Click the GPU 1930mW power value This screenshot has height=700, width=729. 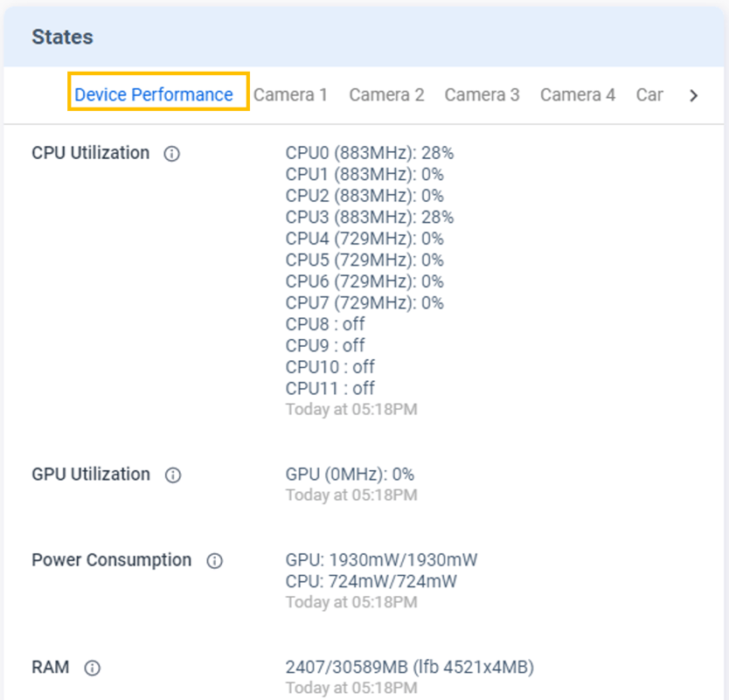(x=381, y=560)
